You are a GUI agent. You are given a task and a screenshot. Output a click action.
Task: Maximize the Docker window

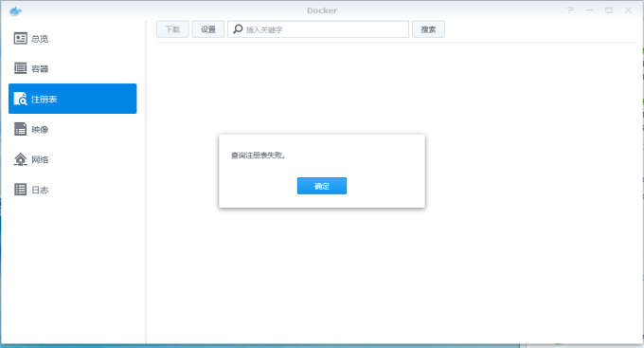click(609, 10)
